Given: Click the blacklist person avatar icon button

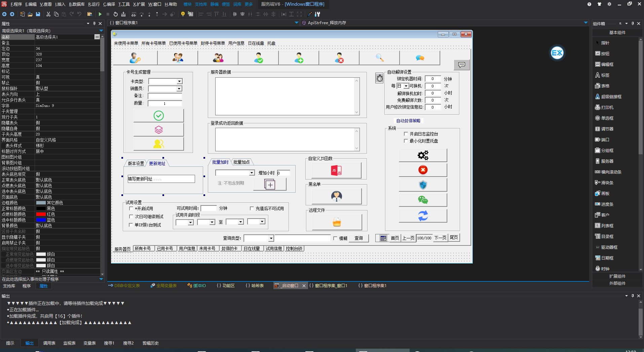Looking at the screenshot, I should tap(337, 196).
